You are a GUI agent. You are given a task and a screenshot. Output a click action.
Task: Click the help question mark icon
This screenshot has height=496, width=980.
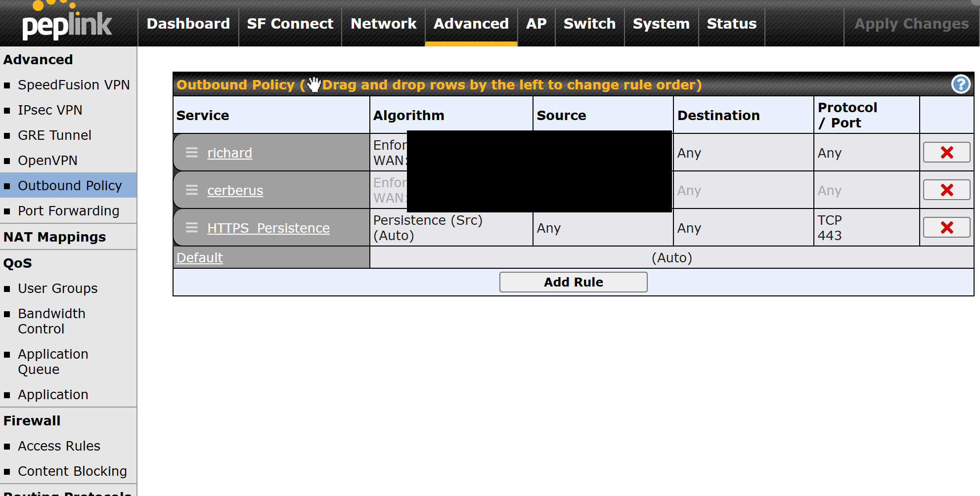pyautogui.click(x=960, y=84)
